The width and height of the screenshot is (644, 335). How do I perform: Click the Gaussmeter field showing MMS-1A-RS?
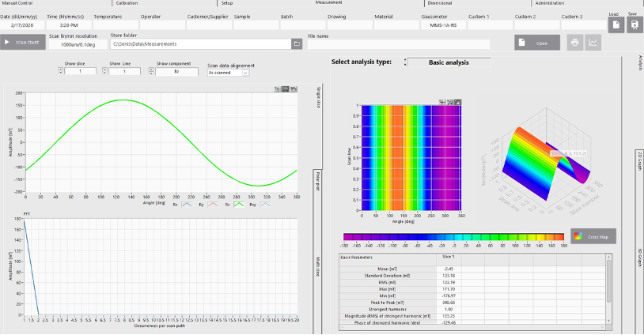coord(443,25)
